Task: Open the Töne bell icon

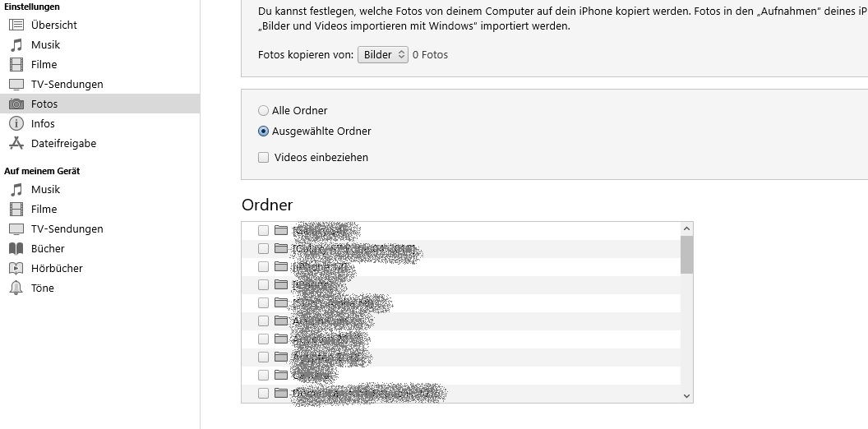Action: tap(16, 288)
